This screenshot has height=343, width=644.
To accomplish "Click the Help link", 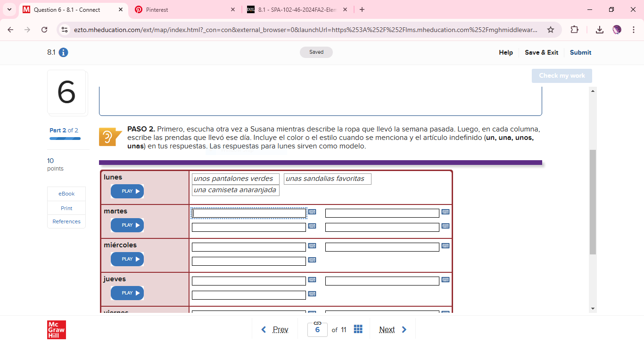I will pos(506,52).
